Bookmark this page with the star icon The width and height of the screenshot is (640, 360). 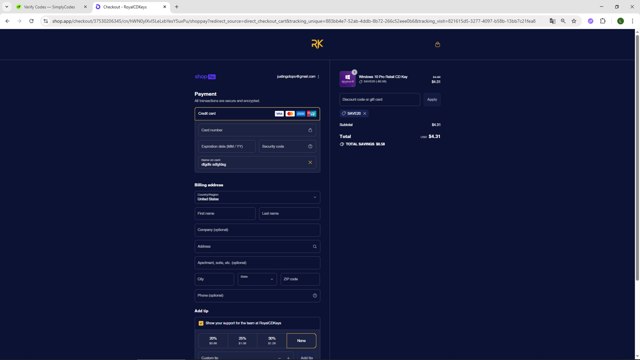click(x=573, y=21)
